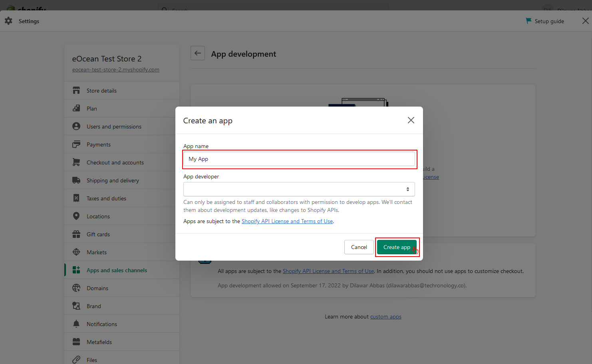Open Users and permissions settings
592x364 pixels.
tap(114, 127)
